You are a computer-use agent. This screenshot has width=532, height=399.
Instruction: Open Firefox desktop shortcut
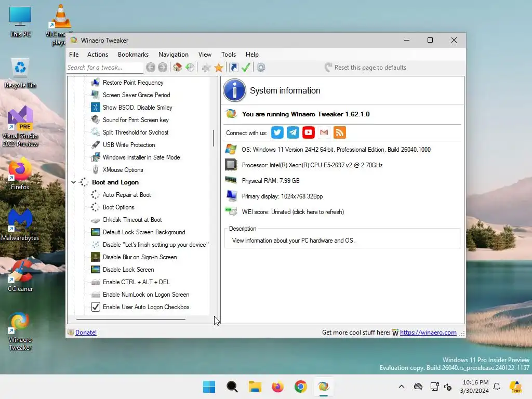click(x=20, y=174)
